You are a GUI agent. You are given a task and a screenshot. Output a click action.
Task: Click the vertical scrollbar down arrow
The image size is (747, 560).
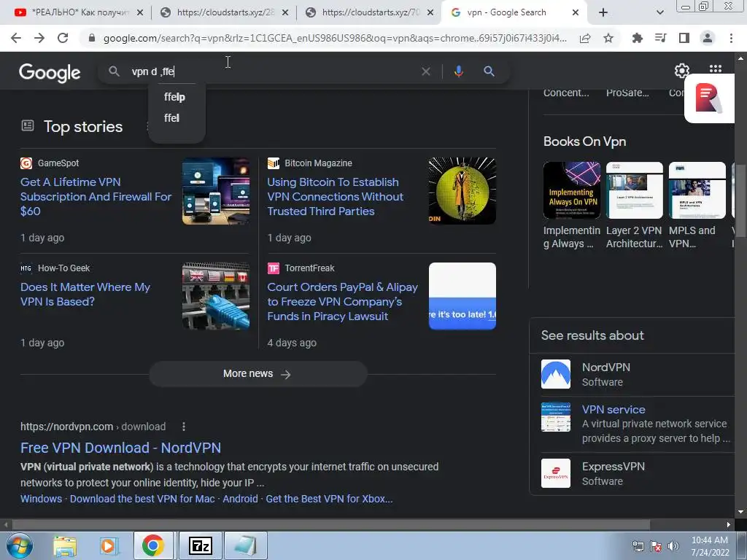pyautogui.click(x=740, y=513)
